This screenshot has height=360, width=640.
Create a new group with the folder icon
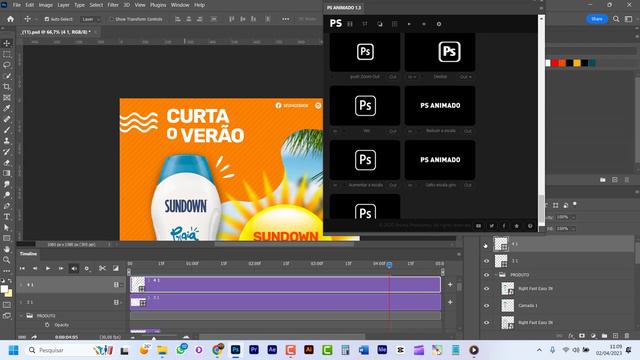coord(604,336)
